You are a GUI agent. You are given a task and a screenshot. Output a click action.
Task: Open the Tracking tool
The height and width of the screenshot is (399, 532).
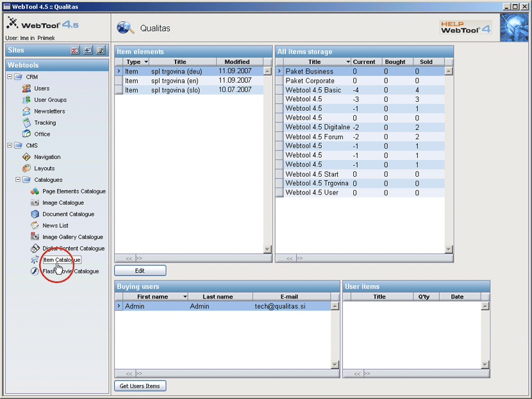[45, 123]
